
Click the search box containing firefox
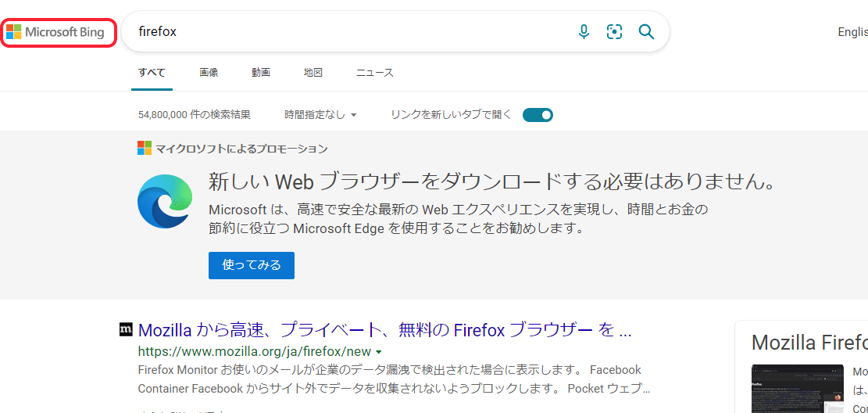click(352, 32)
